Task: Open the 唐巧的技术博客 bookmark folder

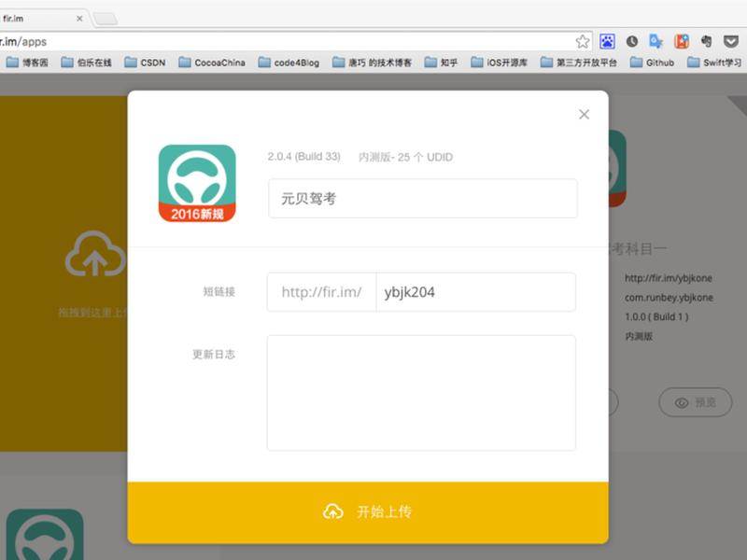Action: click(372, 63)
